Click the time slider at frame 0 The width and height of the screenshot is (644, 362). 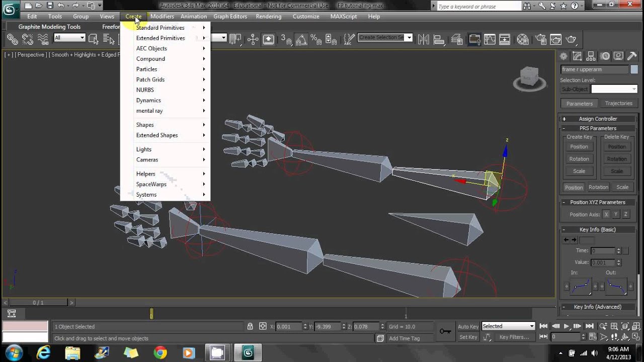point(151,314)
